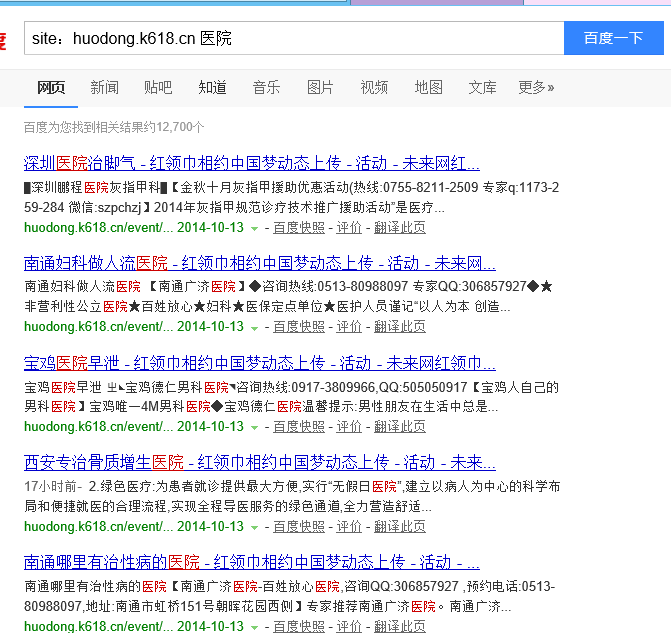The width and height of the screenshot is (671, 633).
Task: Open result 西安专治骨质增生医院
Action: (260, 463)
